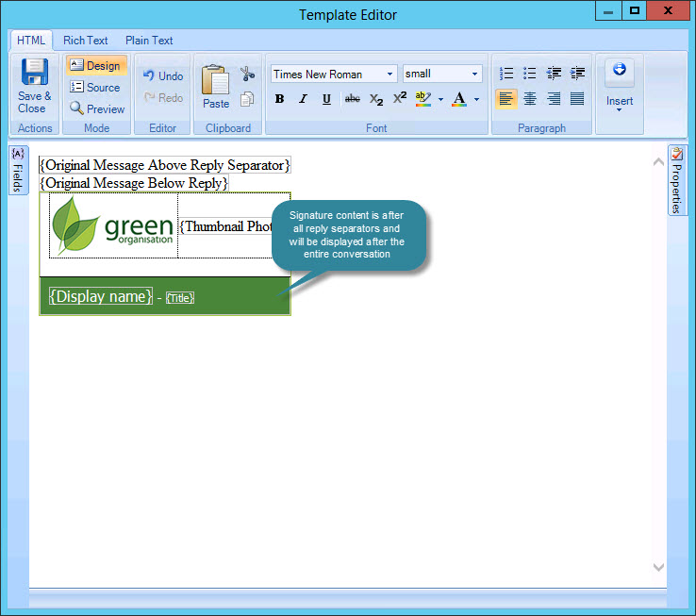696x616 pixels.
Task: Open Preview mode
Action: [x=97, y=108]
